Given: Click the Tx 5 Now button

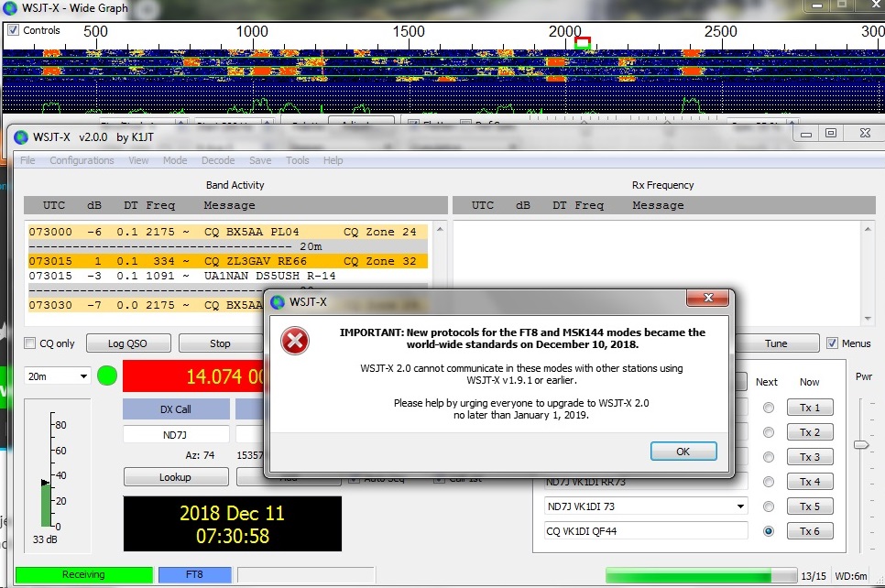Looking at the screenshot, I should click(x=809, y=506).
